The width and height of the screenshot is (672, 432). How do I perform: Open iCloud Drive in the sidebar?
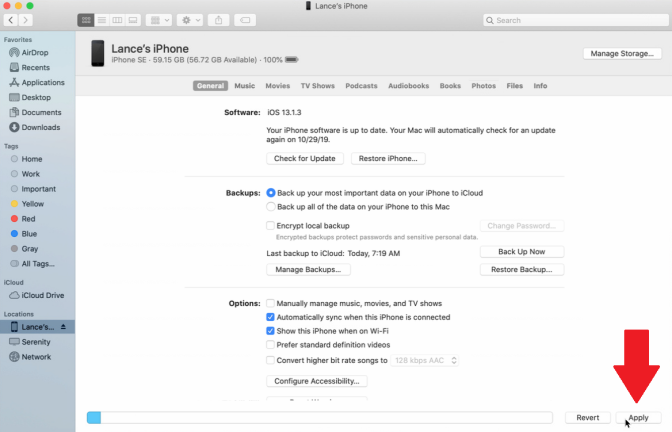37,296
